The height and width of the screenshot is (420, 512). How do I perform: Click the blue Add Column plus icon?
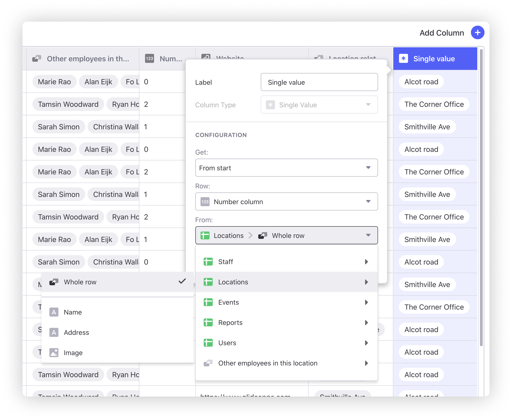[477, 33]
